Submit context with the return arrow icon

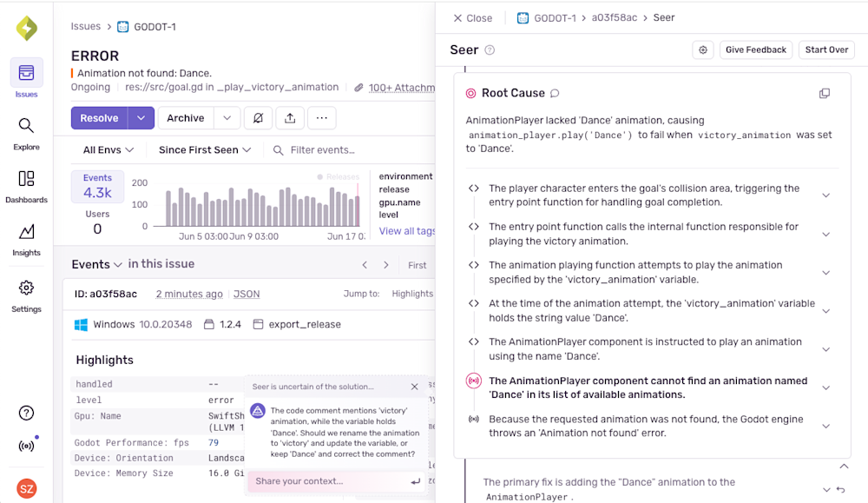pyautogui.click(x=415, y=481)
